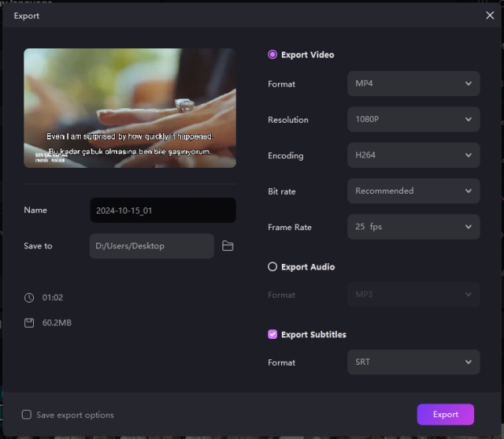Enable the Save export options checkbox

point(27,415)
